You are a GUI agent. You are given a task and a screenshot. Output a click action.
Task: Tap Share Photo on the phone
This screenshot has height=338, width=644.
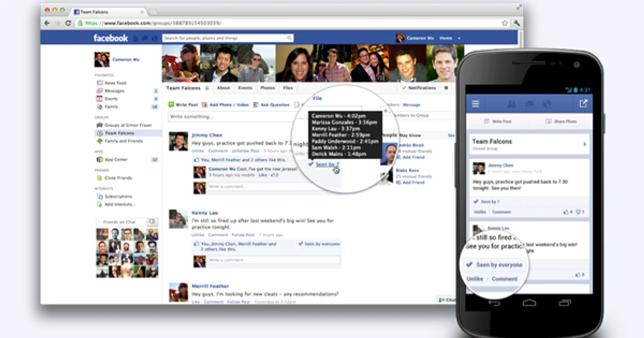click(x=561, y=121)
